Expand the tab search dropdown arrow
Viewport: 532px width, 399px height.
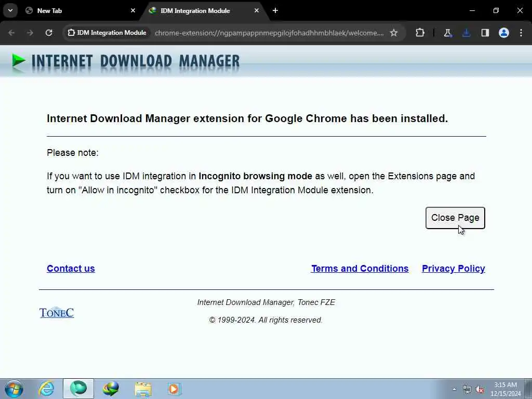pos(10,10)
